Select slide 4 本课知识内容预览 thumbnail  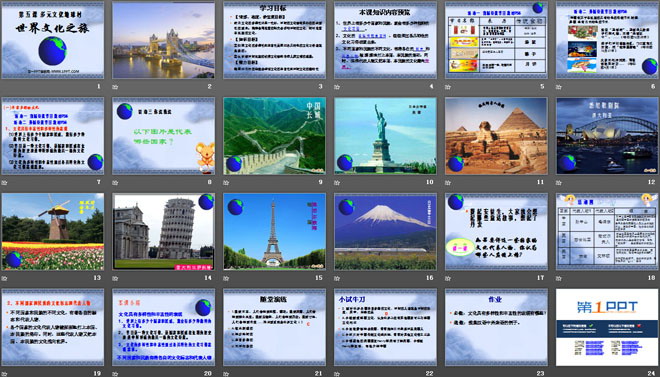[x=386, y=40]
